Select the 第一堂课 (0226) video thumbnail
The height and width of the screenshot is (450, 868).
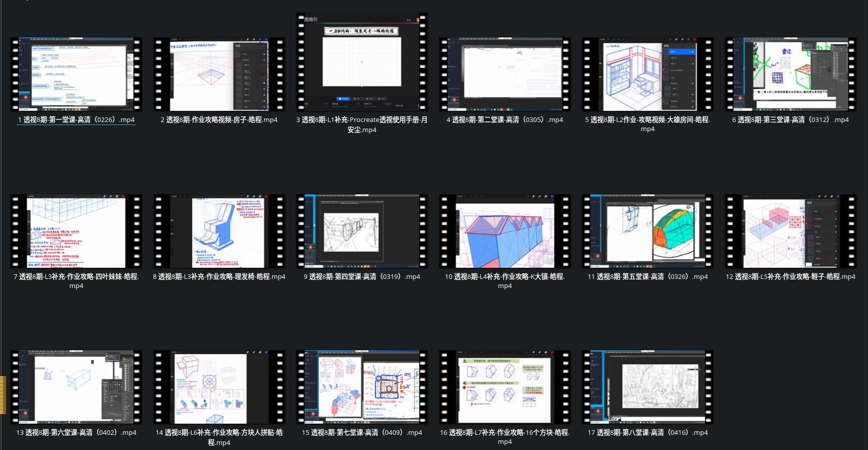[x=76, y=74]
